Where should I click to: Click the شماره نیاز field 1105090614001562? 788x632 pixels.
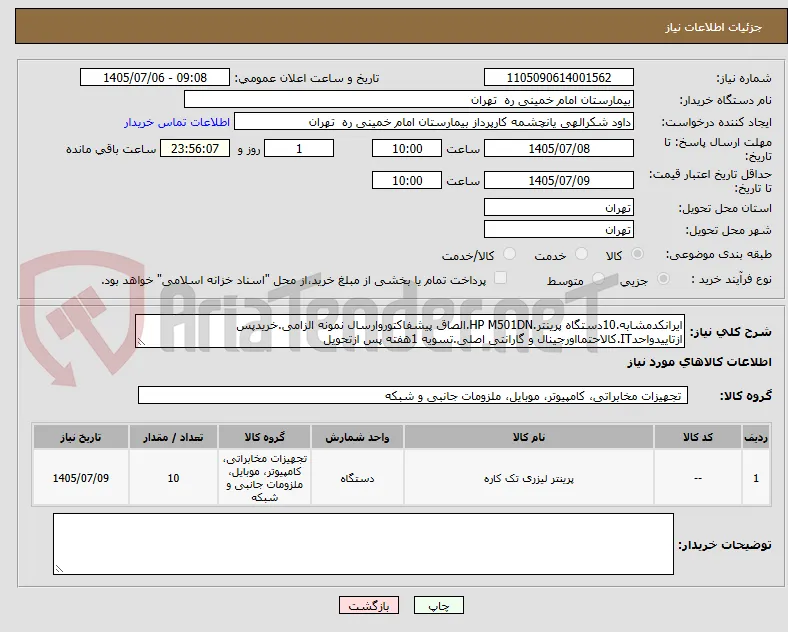click(x=559, y=77)
